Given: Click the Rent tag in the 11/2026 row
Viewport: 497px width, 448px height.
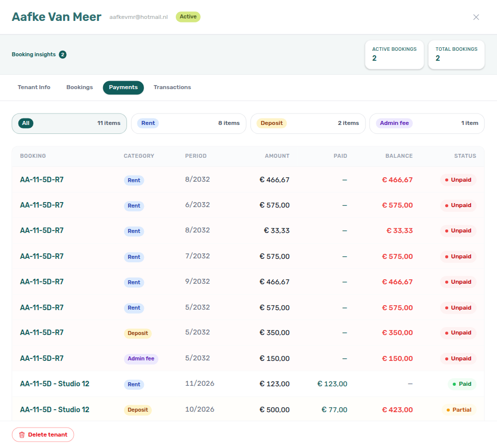Looking at the screenshot, I should click(x=134, y=385).
